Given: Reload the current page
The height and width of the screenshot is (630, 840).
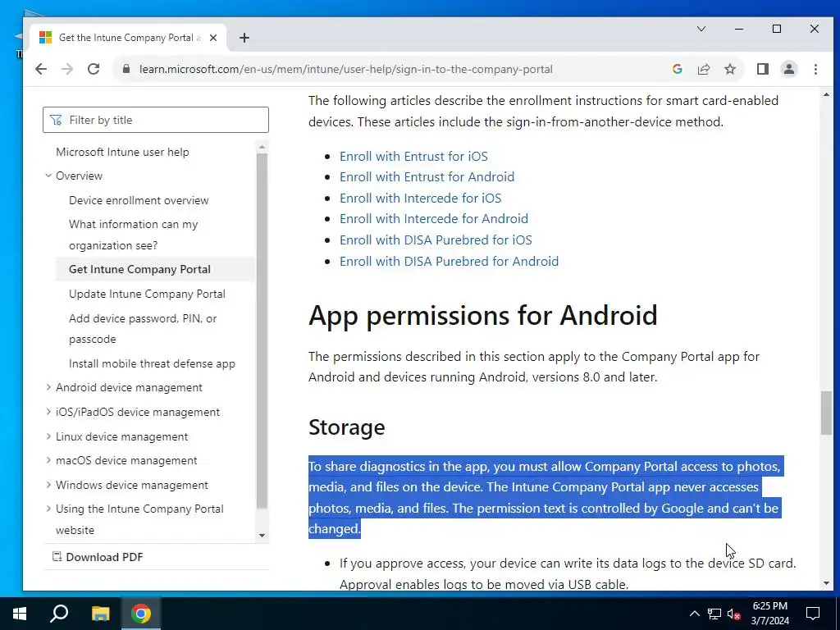Looking at the screenshot, I should [x=94, y=69].
